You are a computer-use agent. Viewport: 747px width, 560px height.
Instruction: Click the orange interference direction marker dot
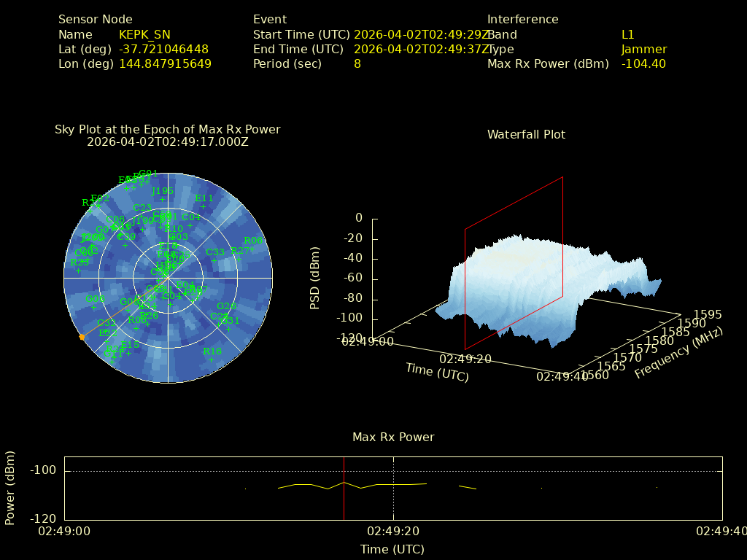82,337
